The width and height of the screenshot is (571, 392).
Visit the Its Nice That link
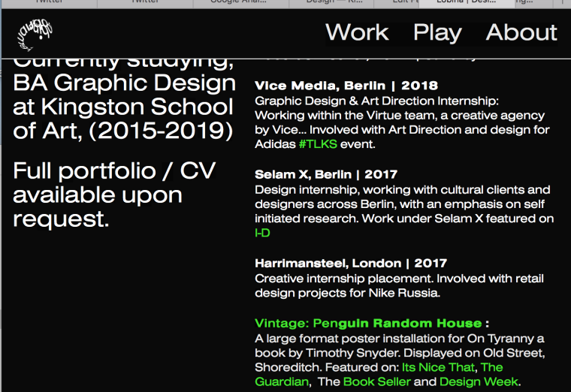tap(438, 367)
